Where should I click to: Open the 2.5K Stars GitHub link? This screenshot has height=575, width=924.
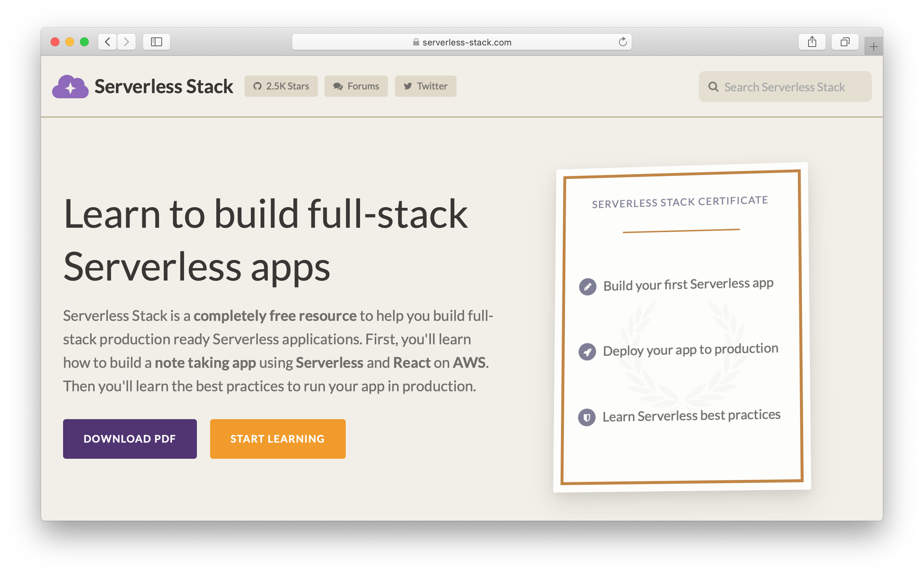[281, 86]
